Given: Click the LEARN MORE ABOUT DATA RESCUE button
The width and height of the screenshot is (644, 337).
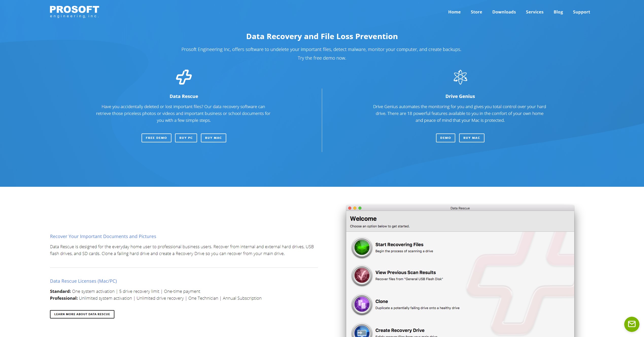Looking at the screenshot, I should pos(82,314).
